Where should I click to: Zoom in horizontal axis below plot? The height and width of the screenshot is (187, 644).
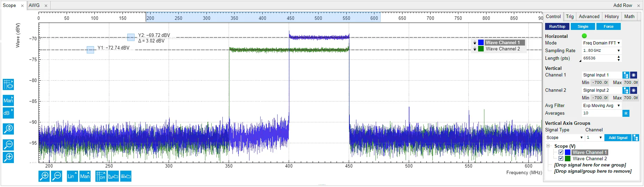click(44, 176)
